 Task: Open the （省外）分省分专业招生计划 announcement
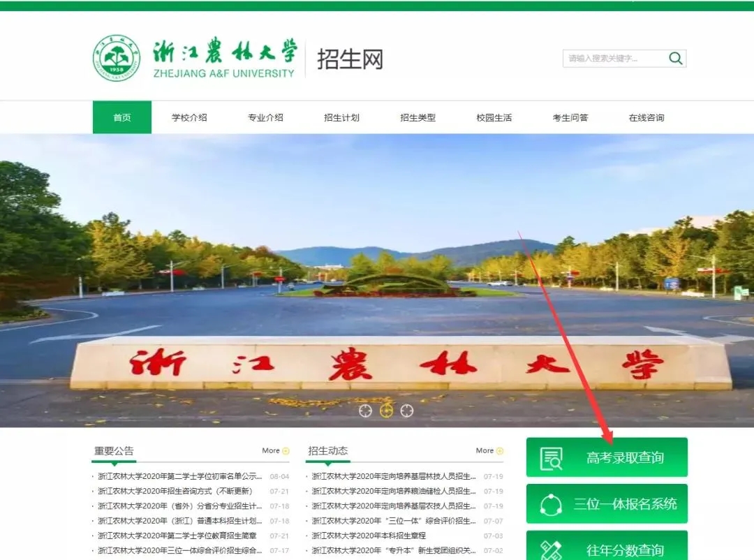(180, 506)
